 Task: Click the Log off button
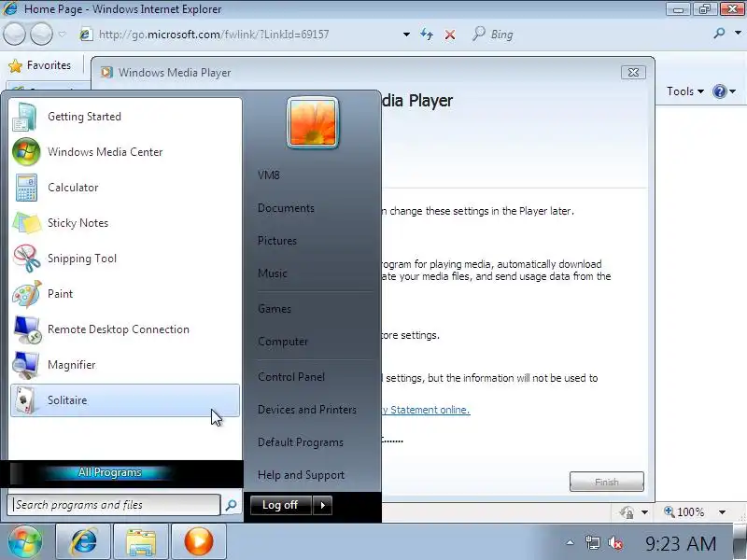280,505
